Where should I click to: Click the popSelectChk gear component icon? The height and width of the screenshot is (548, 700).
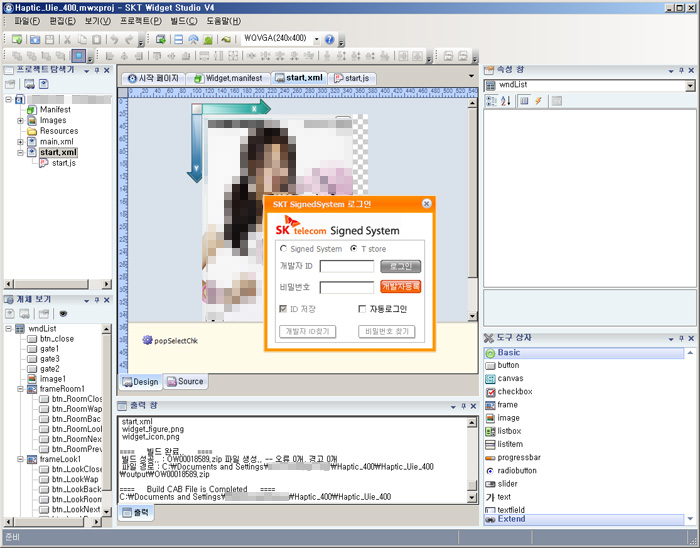(x=147, y=340)
